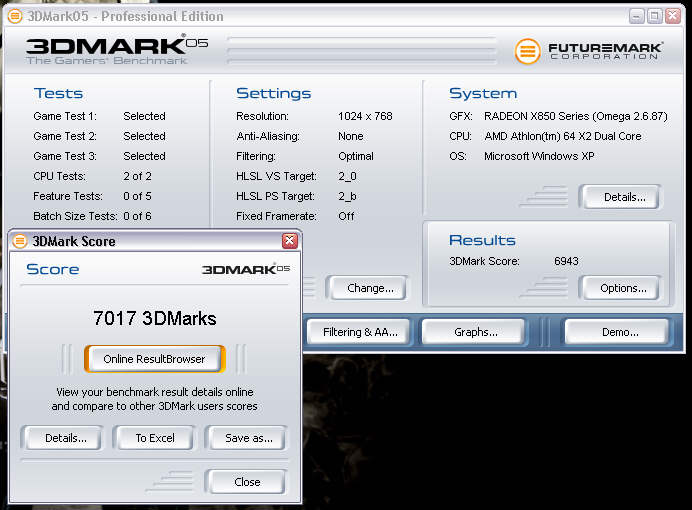Click the Futuremark Corporation logo icon

click(527, 51)
